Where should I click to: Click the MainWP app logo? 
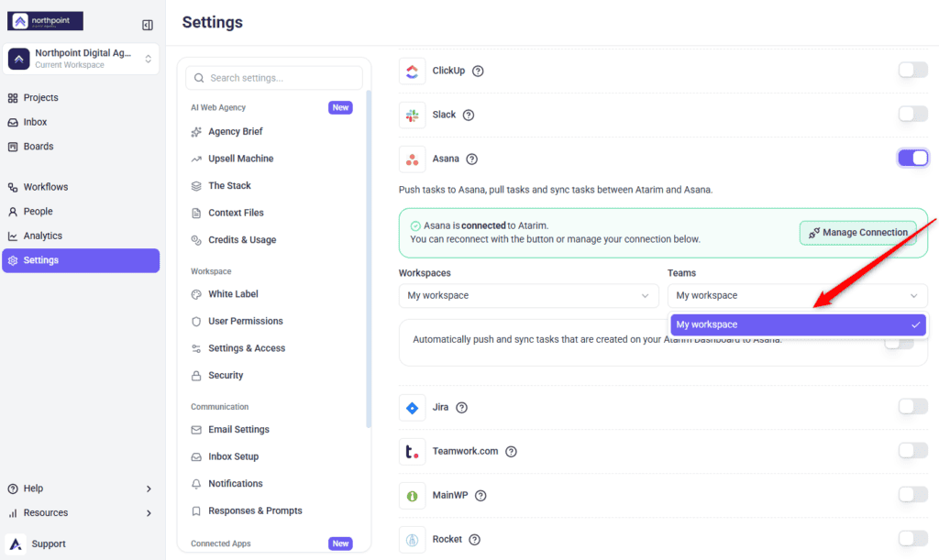click(412, 496)
